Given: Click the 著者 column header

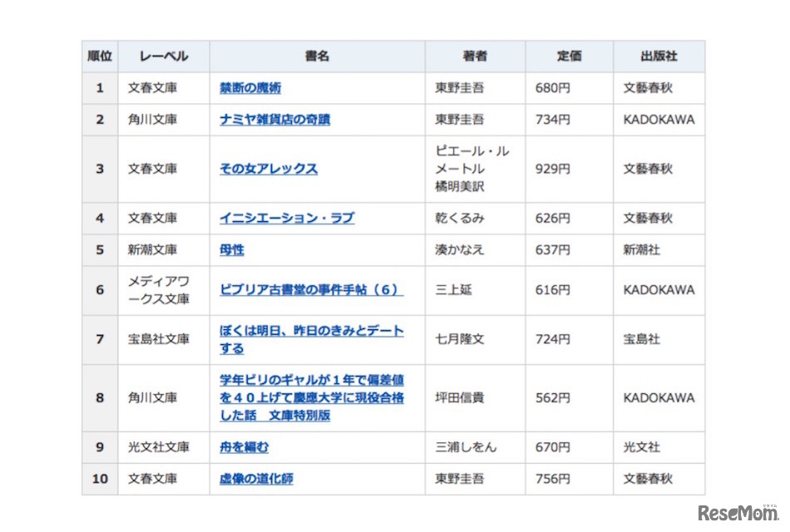Looking at the screenshot, I should point(474,56).
